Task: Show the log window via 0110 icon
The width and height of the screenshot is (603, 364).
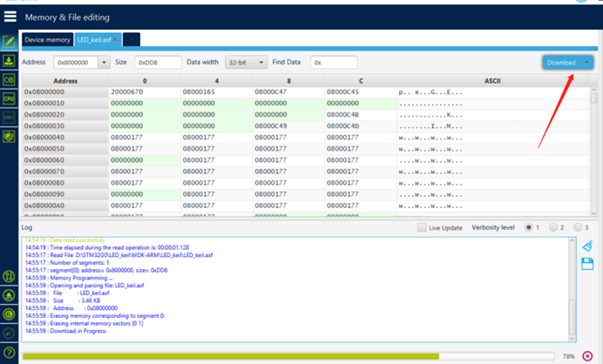Action: 9,276
